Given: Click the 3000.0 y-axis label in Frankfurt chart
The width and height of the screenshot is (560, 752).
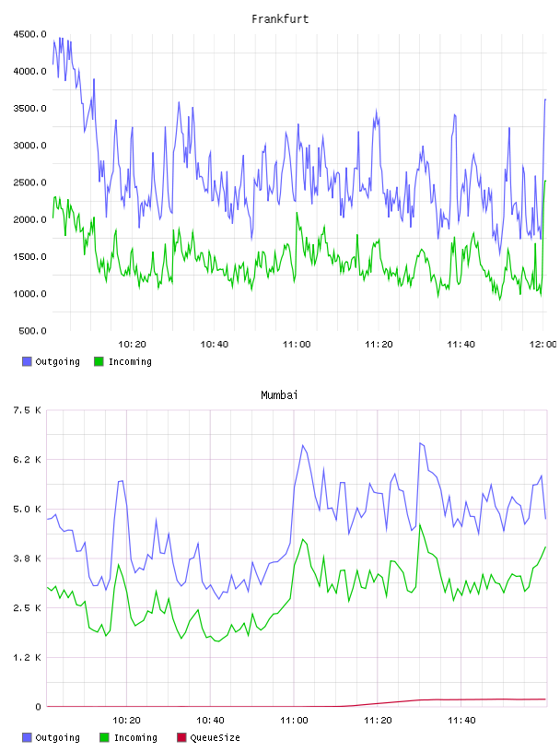Looking at the screenshot, I should pos(29,146).
